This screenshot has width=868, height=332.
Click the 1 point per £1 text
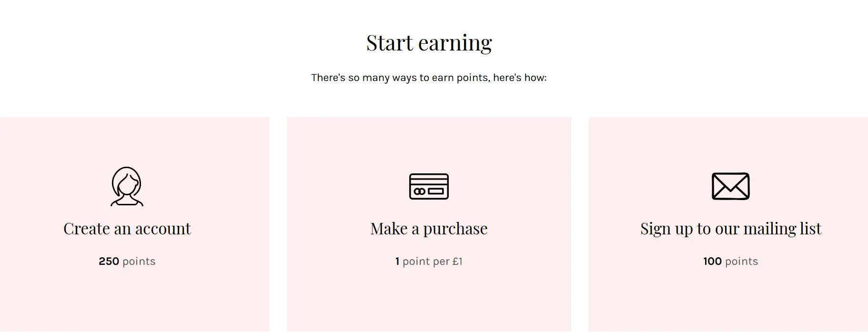429,261
